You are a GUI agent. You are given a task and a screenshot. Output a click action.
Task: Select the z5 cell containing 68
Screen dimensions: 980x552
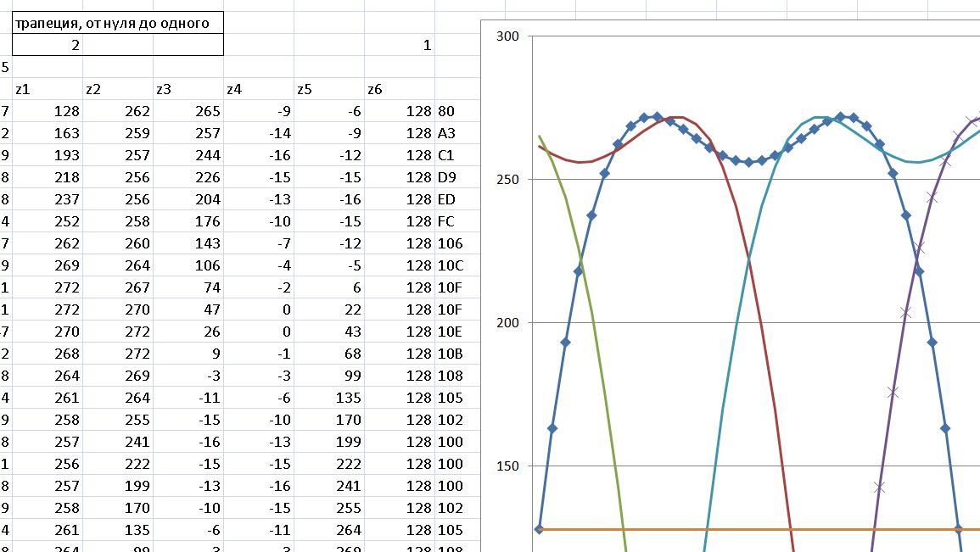click(328, 354)
